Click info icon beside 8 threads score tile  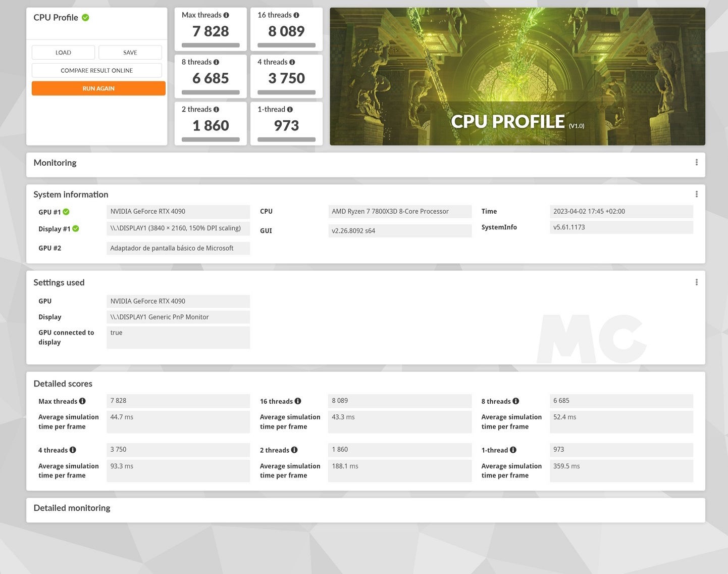[x=216, y=62]
